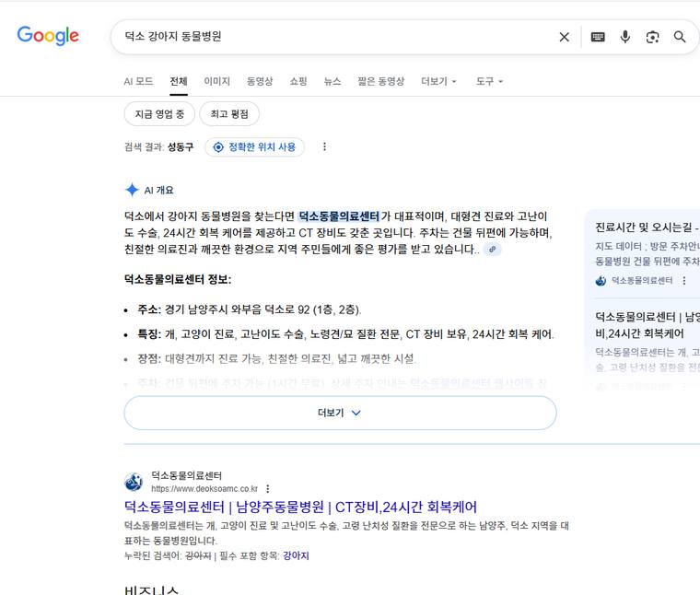Open result 덕소동물의료센터 | 남양주동물병원 | CT장비,24시간 회복케어
The width and height of the screenshot is (700, 595).
click(x=300, y=507)
